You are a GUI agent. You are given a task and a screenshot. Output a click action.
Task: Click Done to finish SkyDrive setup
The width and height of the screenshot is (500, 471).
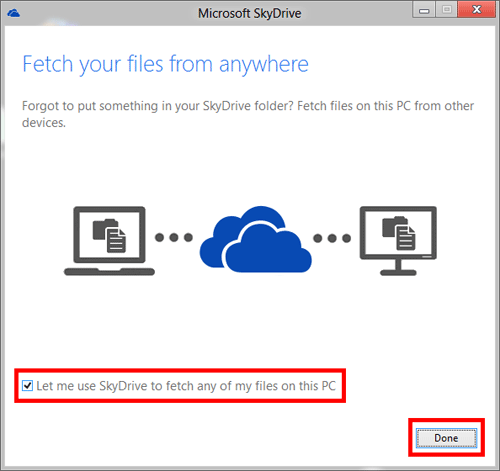[446, 438]
